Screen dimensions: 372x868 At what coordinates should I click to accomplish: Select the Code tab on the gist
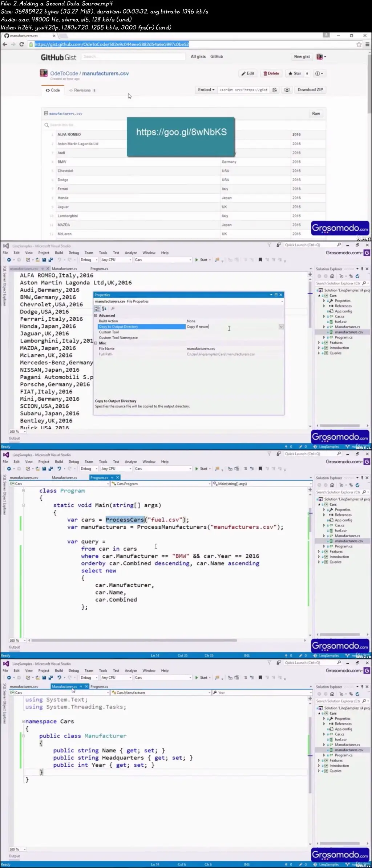click(x=53, y=90)
